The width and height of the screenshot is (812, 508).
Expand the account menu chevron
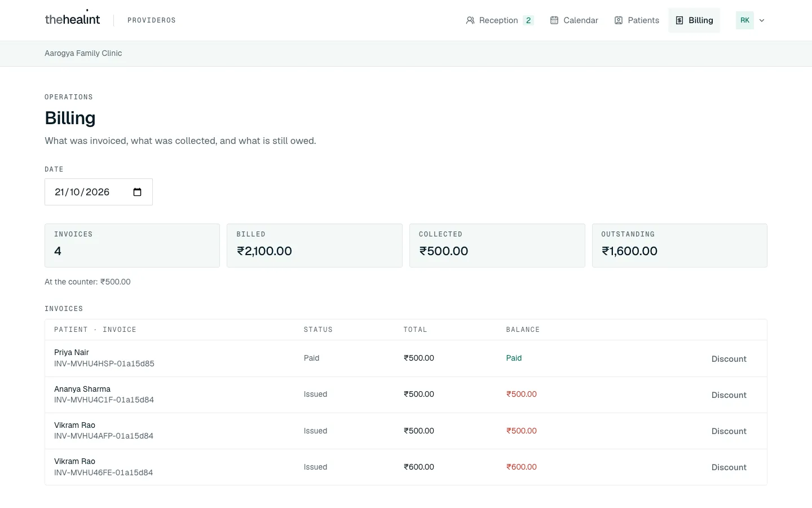762,20
